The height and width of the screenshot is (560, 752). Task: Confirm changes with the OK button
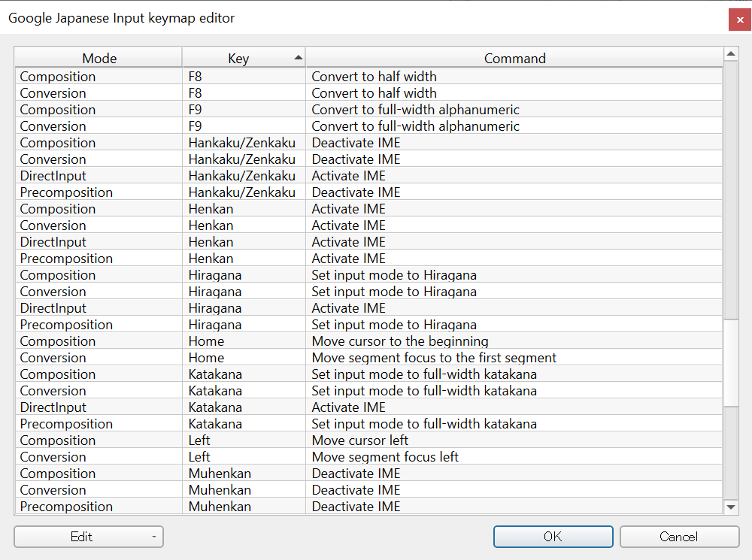pos(553,537)
